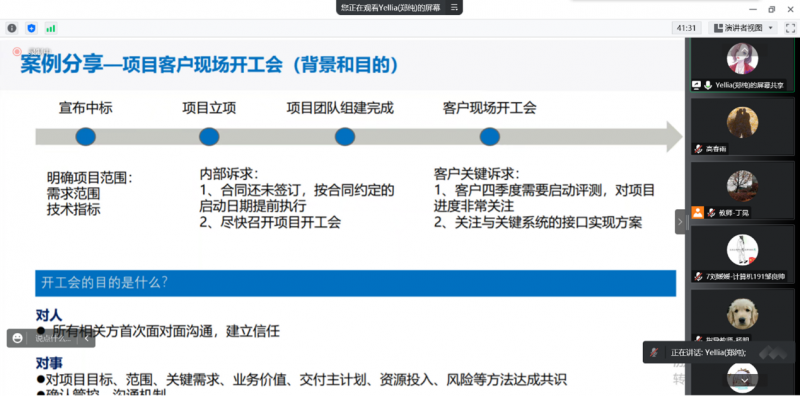
Task: Click the 客户现场开工会 timeline dot
Action: [x=490, y=137]
